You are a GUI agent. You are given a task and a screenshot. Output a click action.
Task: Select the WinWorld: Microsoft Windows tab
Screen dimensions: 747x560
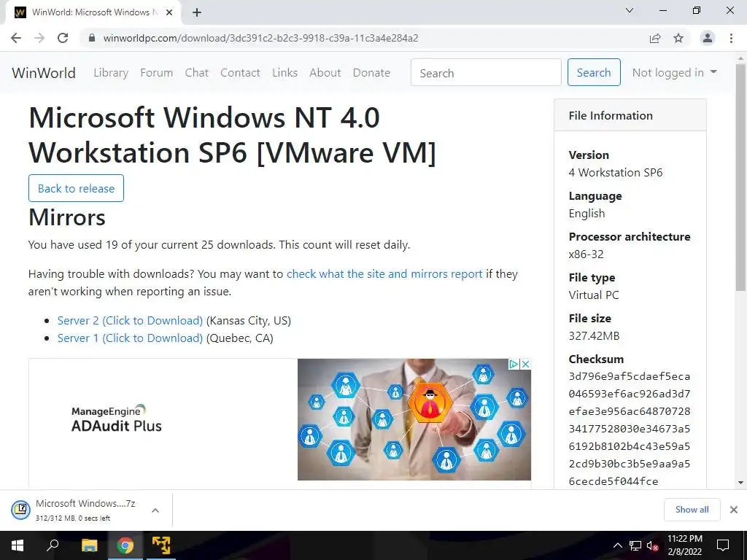click(x=93, y=12)
